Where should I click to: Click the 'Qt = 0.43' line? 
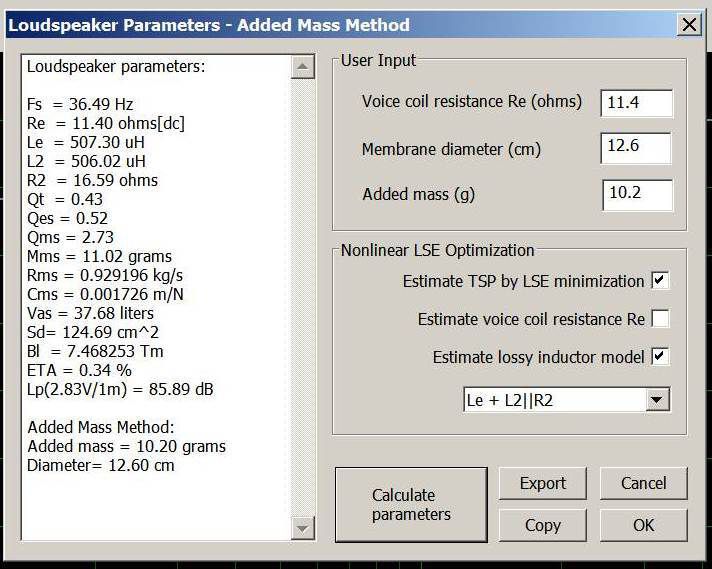(65, 200)
